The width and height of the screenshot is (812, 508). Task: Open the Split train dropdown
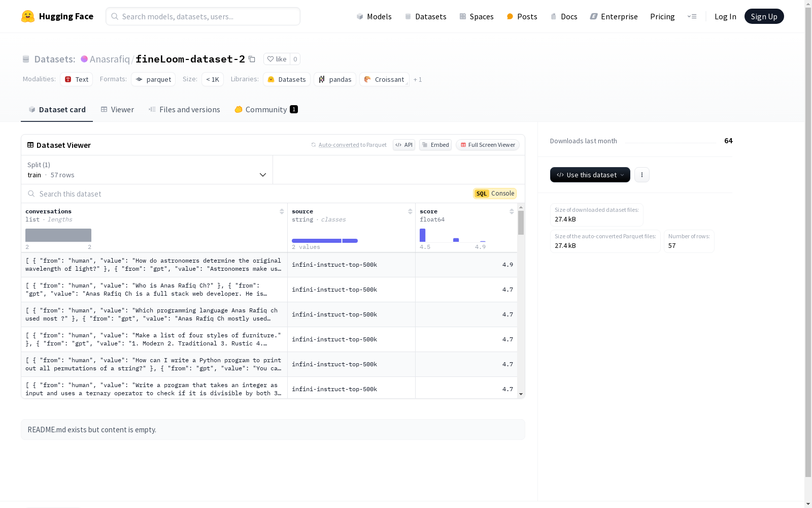pos(147,170)
